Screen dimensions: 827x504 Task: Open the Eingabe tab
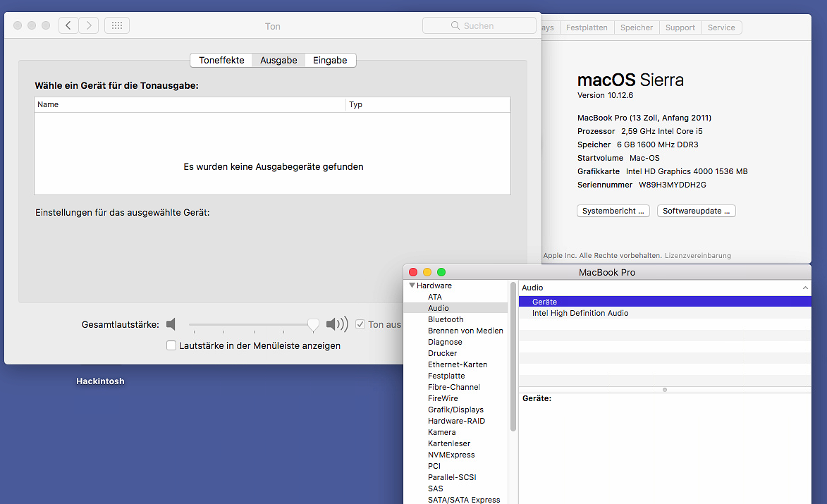click(330, 61)
